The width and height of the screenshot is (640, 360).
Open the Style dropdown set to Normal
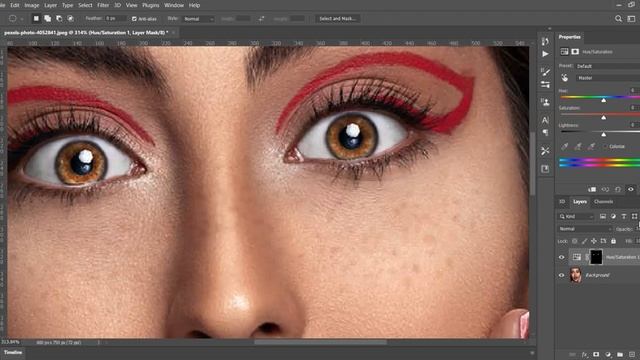tap(198, 19)
